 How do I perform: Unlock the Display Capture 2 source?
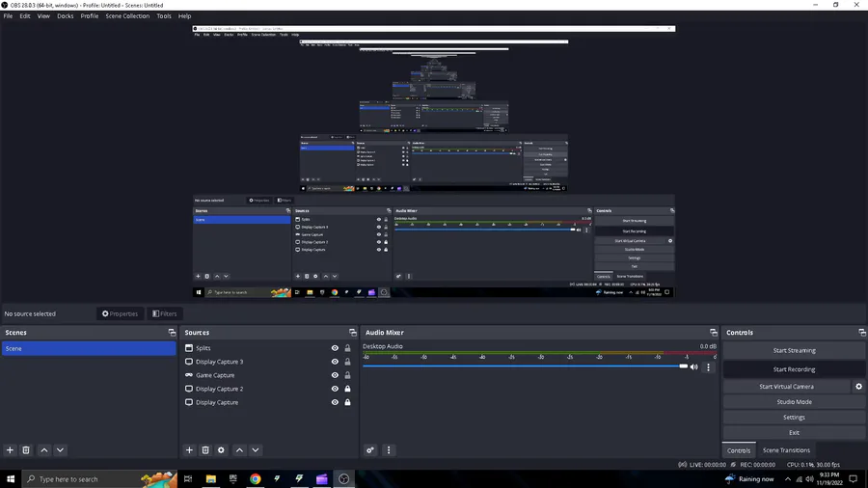coord(347,389)
